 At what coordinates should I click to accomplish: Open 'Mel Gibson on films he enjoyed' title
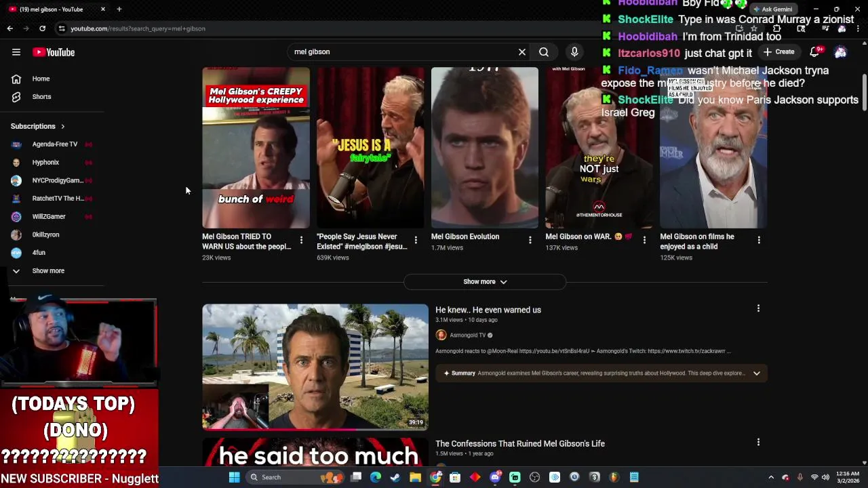(697, 241)
